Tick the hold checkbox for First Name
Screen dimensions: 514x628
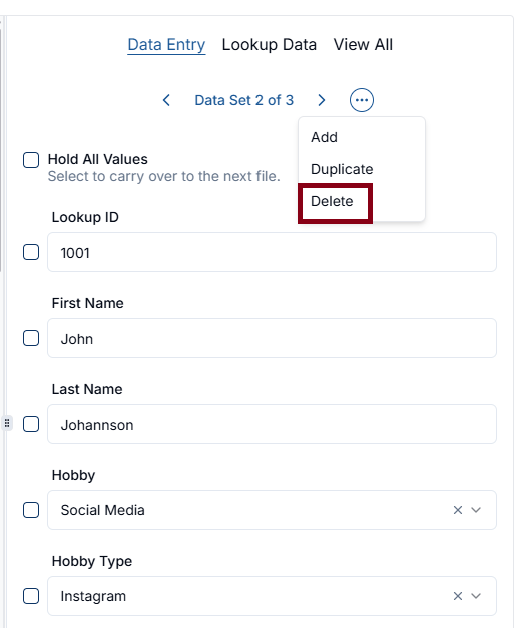tap(31, 338)
